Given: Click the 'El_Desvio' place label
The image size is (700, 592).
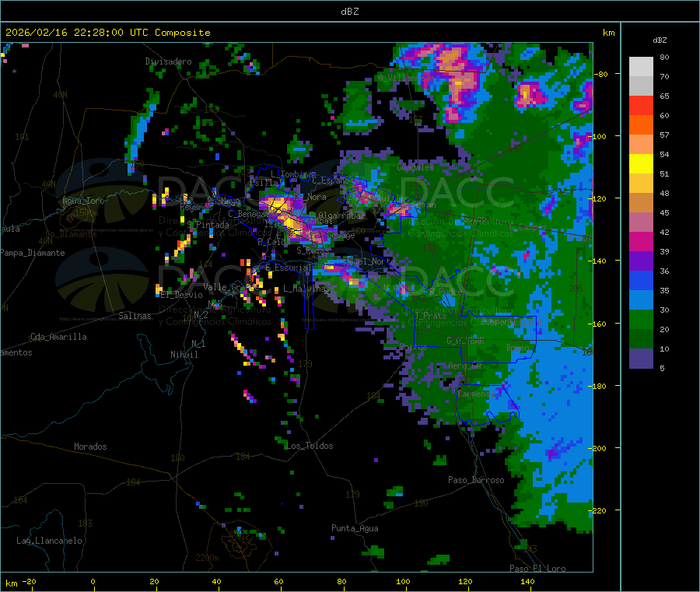Looking at the screenshot, I should click(x=181, y=295).
